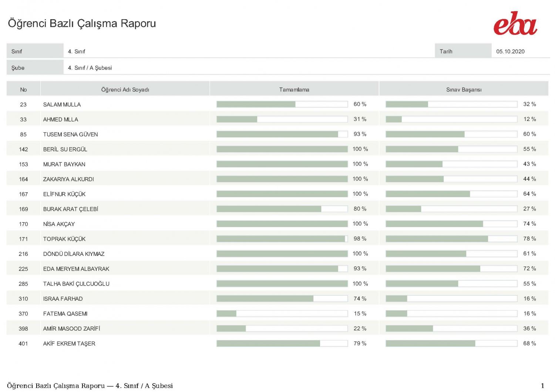The width and height of the screenshot is (555, 392).
Task: Click the date value 05.10.2020
Action: [x=510, y=51]
